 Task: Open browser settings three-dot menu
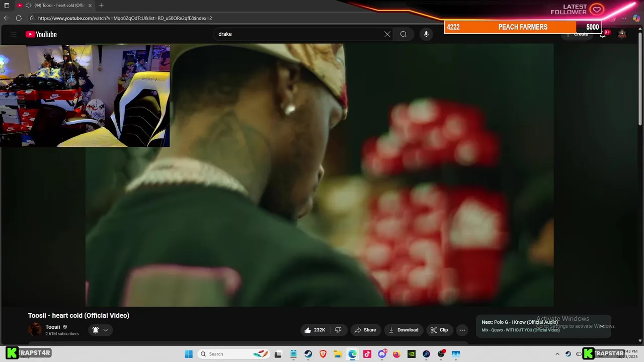point(623,18)
